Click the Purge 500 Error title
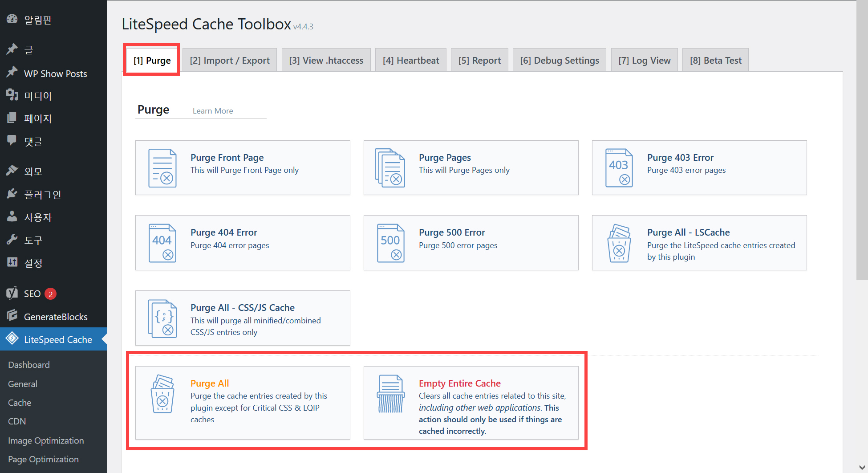Screen dimensions: 868x473 click(452, 232)
